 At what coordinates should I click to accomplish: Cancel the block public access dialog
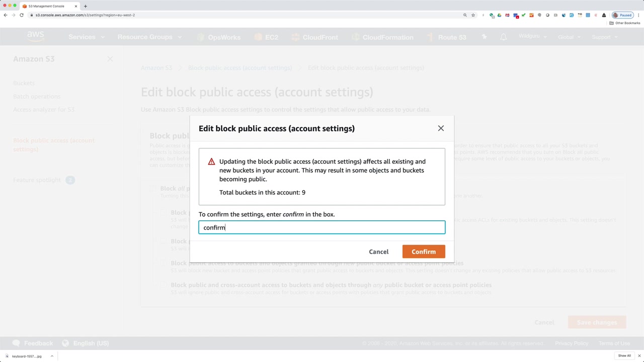379,251
